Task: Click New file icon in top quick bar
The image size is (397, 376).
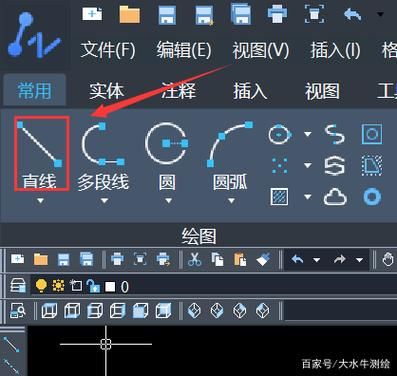Action: (92, 14)
